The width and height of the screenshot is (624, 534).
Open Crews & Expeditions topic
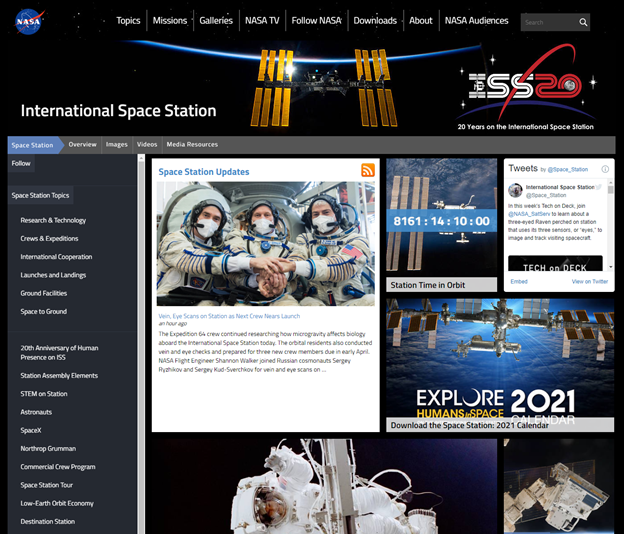[x=49, y=239]
